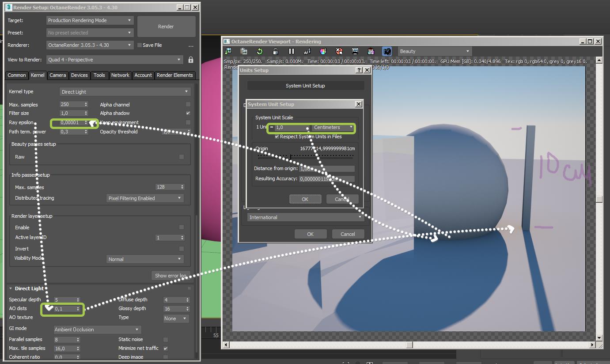Click the System Unit Setup button
Image resolution: width=610 pixels, height=364 pixels.
click(305, 86)
